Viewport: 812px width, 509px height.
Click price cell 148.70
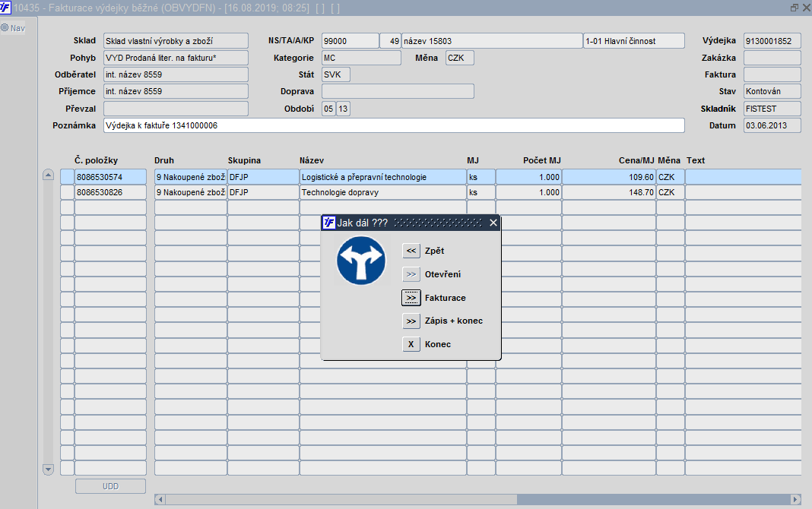click(x=609, y=192)
